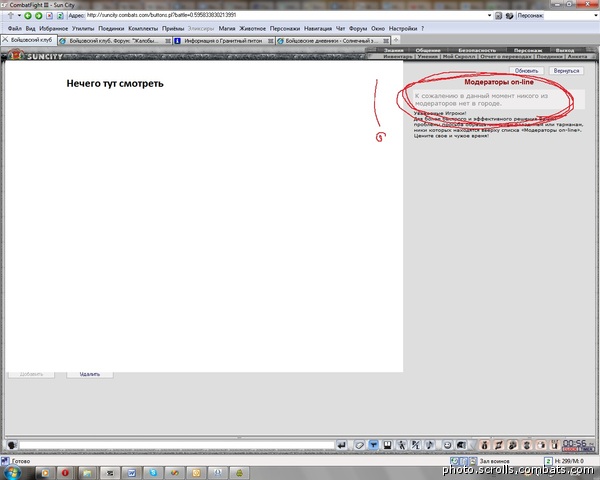600x480 pixels.
Task: Click the 00:56 game clock
Action: click(x=574, y=443)
